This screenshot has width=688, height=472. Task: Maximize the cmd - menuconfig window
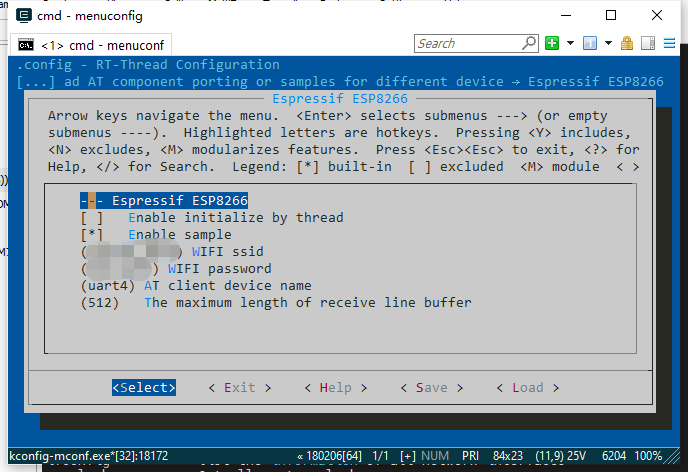pos(611,15)
